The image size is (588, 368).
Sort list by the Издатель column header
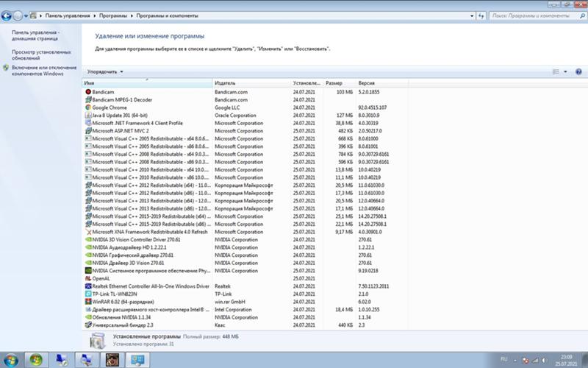pyautogui.click(x=251, y=83)
